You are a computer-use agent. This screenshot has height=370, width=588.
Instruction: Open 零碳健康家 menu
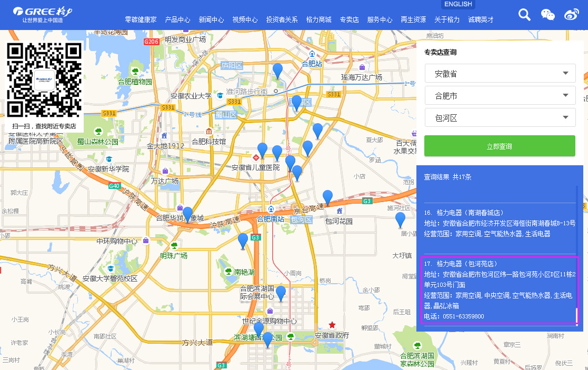pos(141,19)
